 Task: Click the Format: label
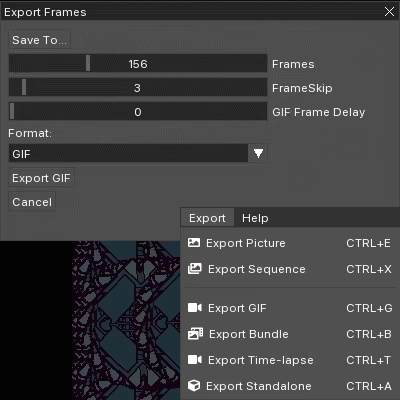pyautogui.click(x=30, y=133)
